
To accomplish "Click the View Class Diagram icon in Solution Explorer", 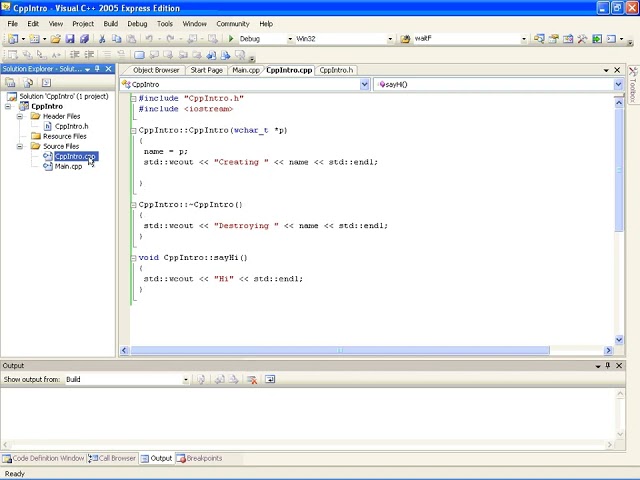I will (46, 83).
